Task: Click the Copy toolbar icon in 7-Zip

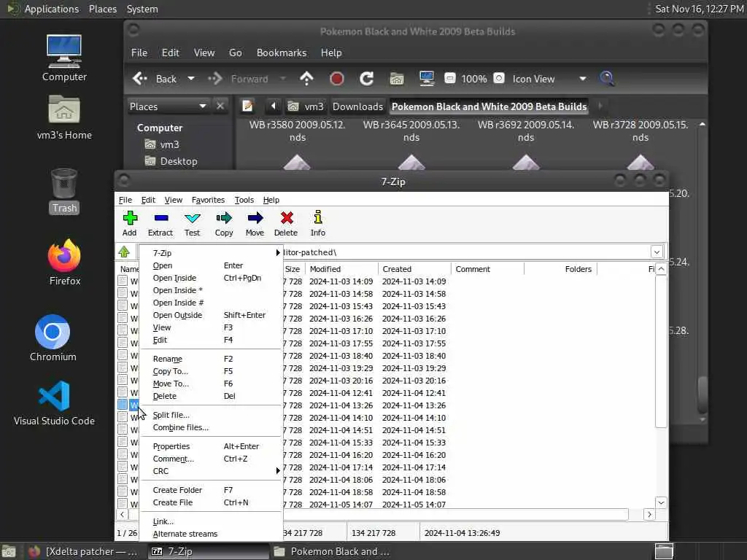Action: coord(224,224)
